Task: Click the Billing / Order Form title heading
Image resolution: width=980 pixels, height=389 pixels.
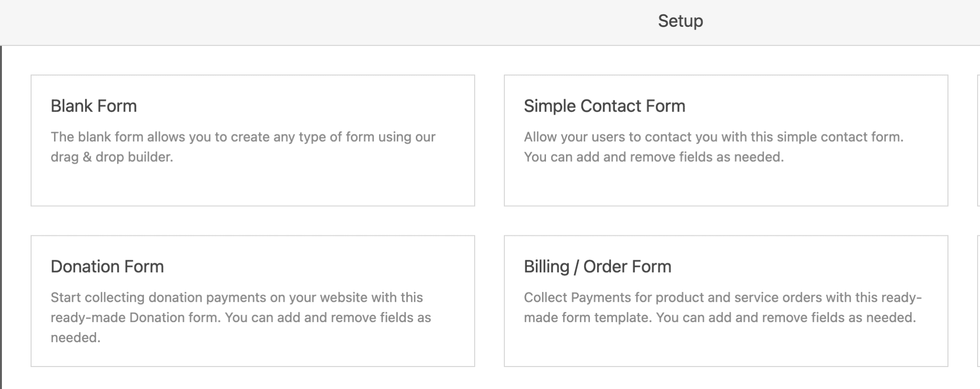Action: 598,267
